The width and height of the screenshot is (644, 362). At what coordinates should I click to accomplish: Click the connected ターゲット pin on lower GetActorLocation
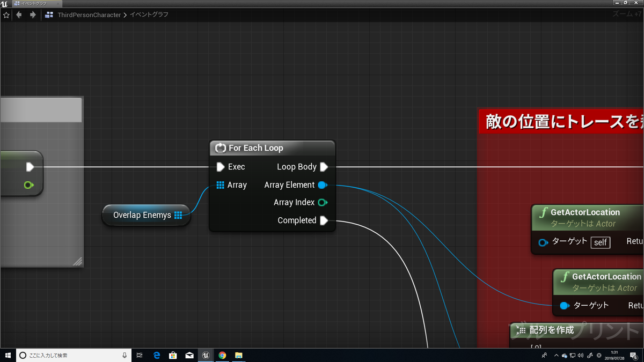tap(564, 306)
